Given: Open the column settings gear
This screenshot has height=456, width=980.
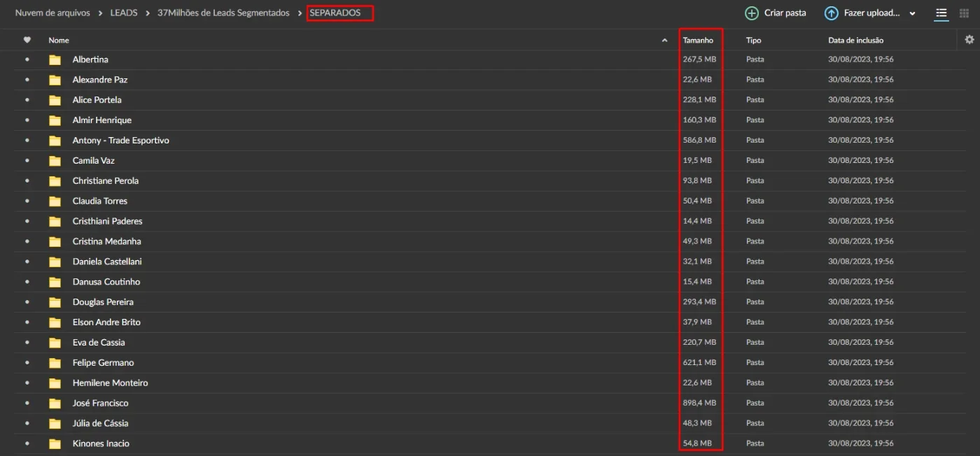Looking at the screenshot, I should 969,40.
